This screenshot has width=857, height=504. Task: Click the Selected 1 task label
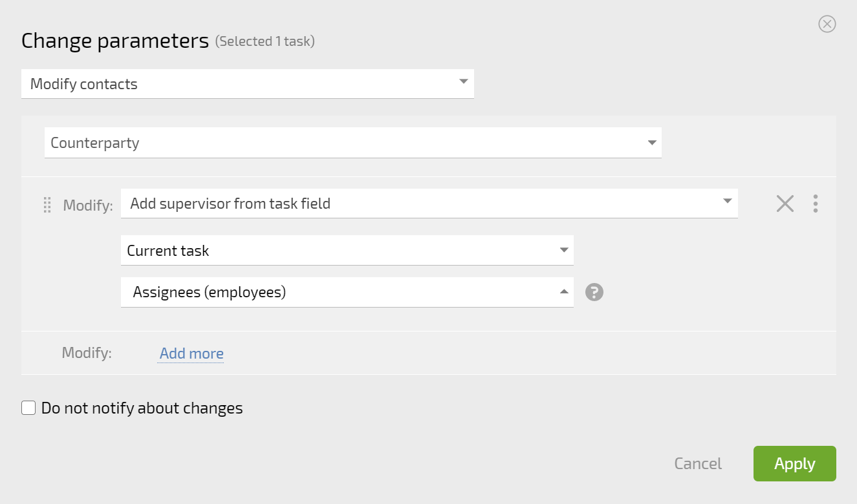[265, 41]
